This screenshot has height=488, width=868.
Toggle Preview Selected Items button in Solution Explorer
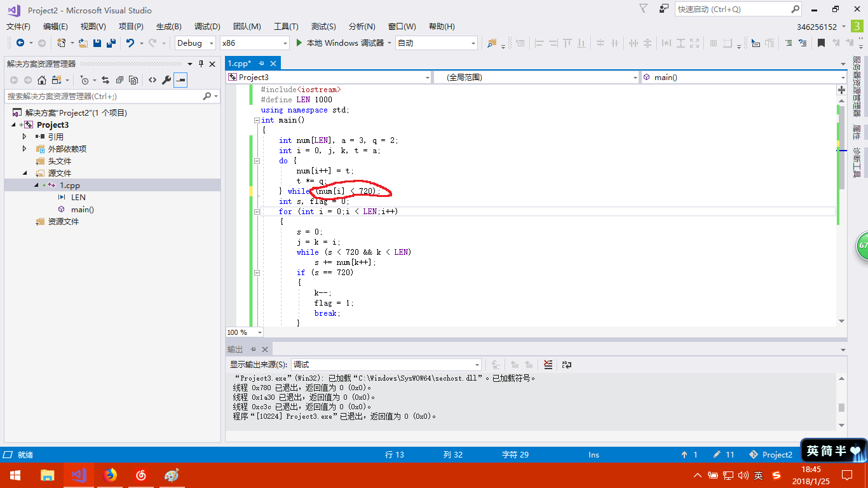pyautogui.click(x=180, y=80)
